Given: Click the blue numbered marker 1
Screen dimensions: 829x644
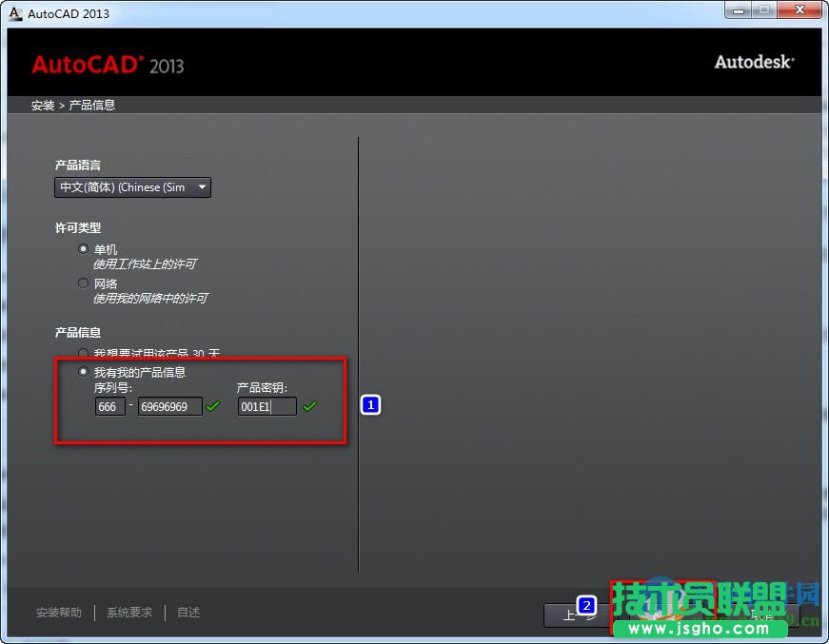Looking at the screenshot, I should click(x=370, y=404).
